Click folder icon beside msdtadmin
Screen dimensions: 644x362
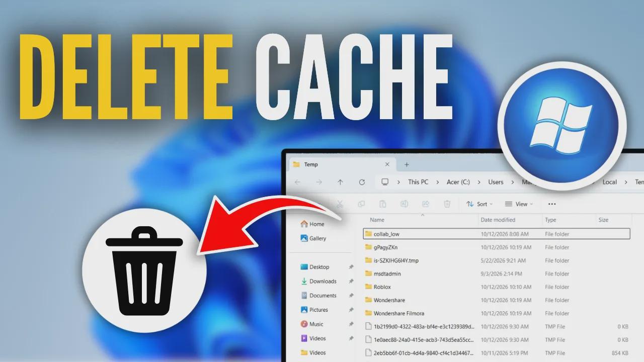coord(368,274)
